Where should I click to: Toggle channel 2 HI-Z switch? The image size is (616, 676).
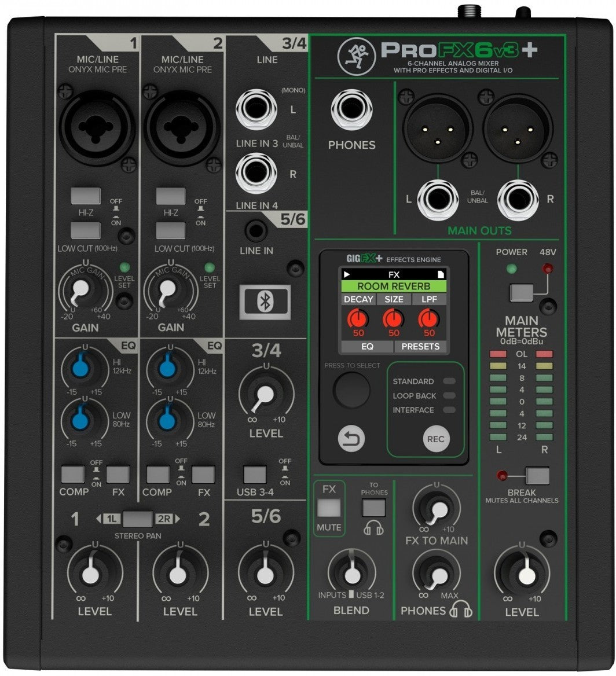[171, 196]
